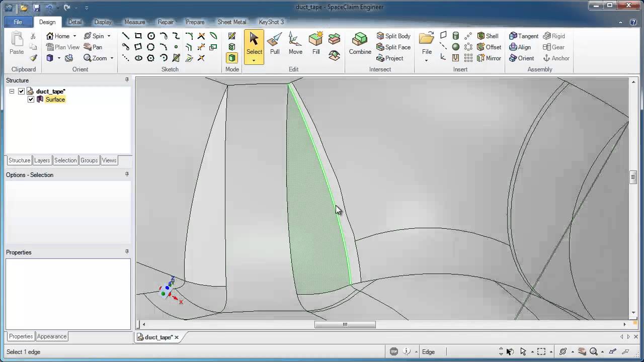Click the Format Painter brush icon
The width and height of the screenshot is (644, 362).
[x=33, y=58]
